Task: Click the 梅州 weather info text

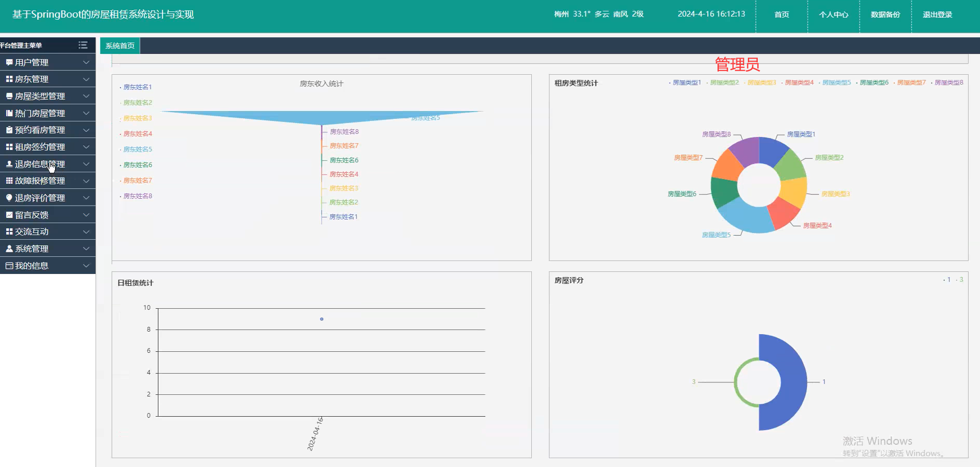Action: coord(599,14)
